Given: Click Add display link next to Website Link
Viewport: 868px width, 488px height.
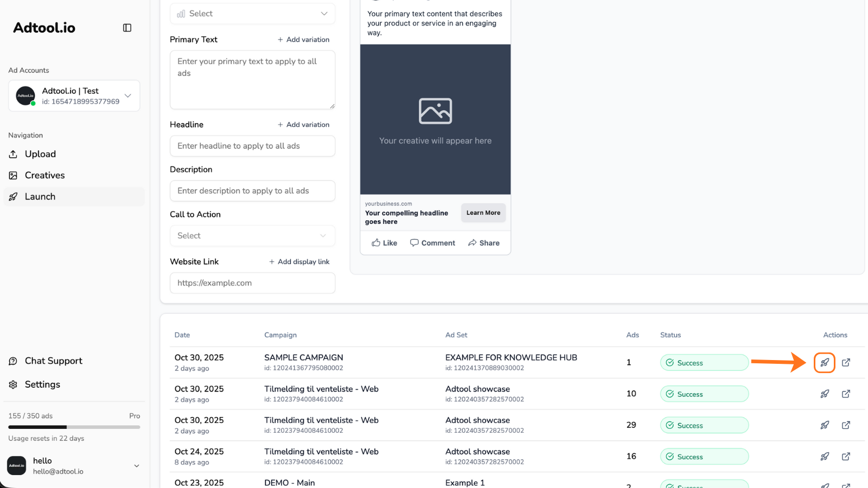Looking at the screenshot, I should (299, 262).
